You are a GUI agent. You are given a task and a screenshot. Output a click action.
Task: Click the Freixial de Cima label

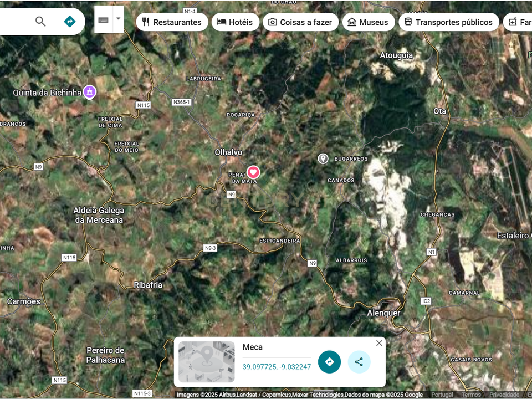click(110, 122)
